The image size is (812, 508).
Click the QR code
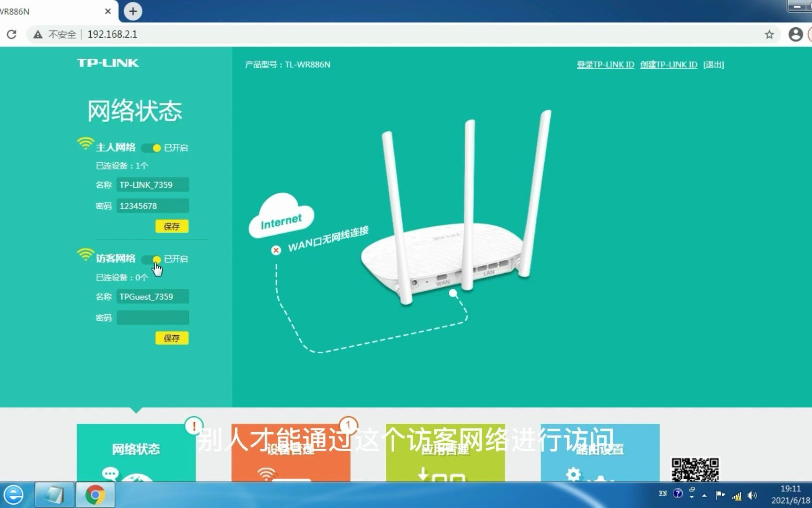[695, 469]
